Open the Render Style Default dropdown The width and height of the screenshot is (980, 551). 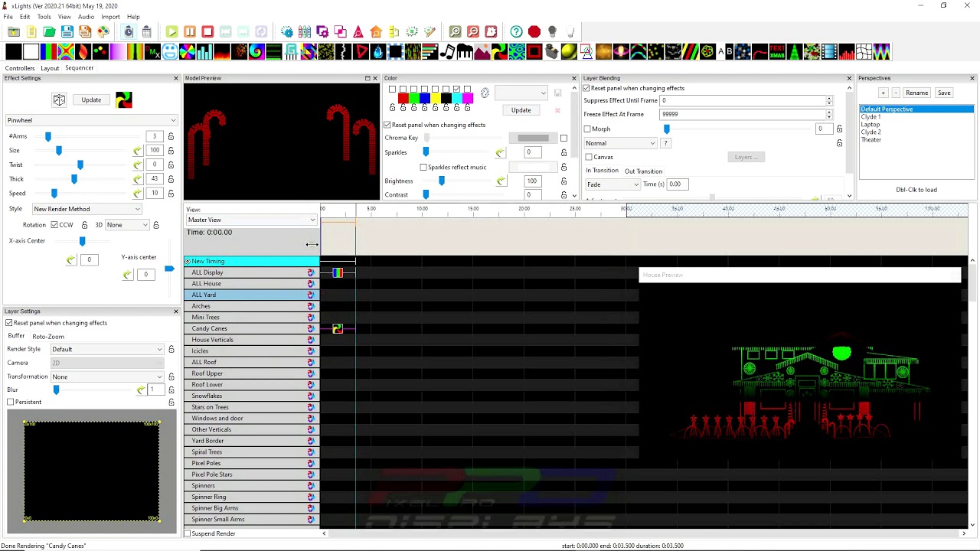107,349
